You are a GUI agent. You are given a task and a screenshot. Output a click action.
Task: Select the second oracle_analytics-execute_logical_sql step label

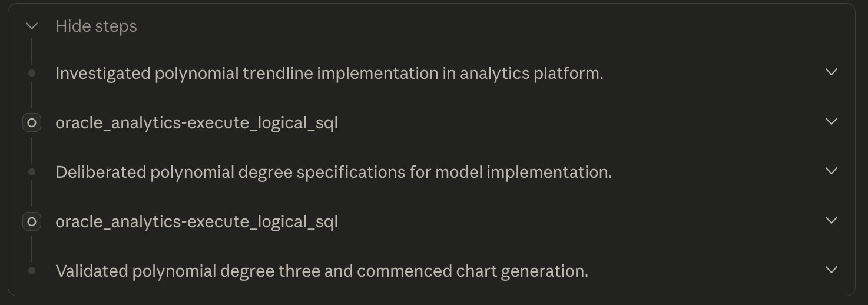[196, 222]
